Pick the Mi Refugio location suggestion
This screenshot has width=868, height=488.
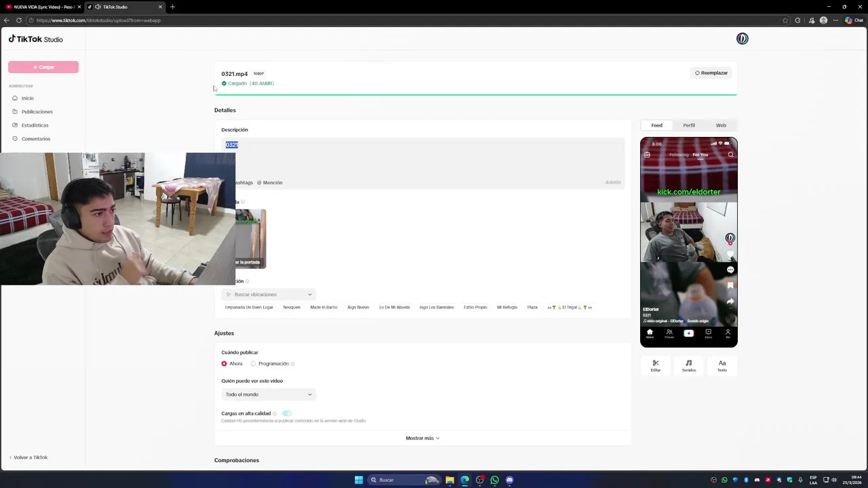tap(507, 307)
